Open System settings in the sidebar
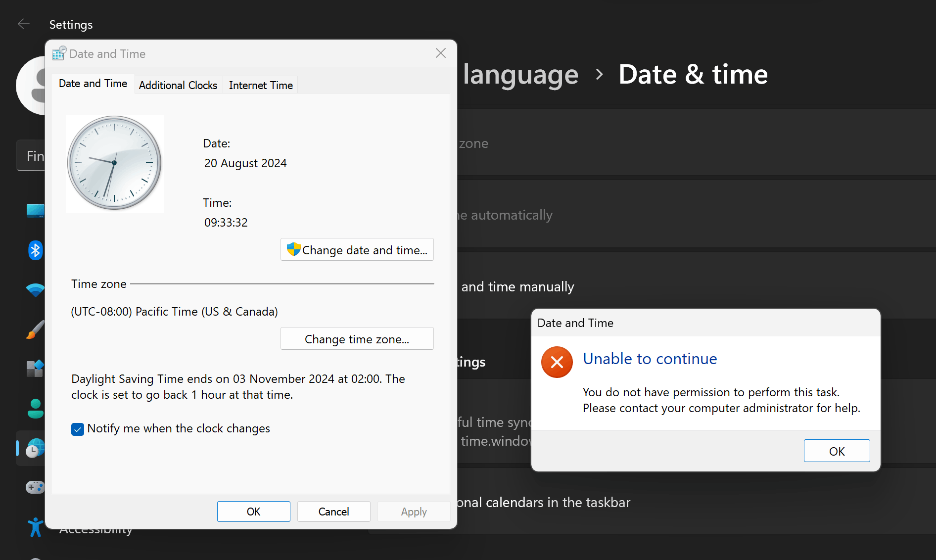Image resolution: width=936 pixels, height=560 pixels. [35, 210]
